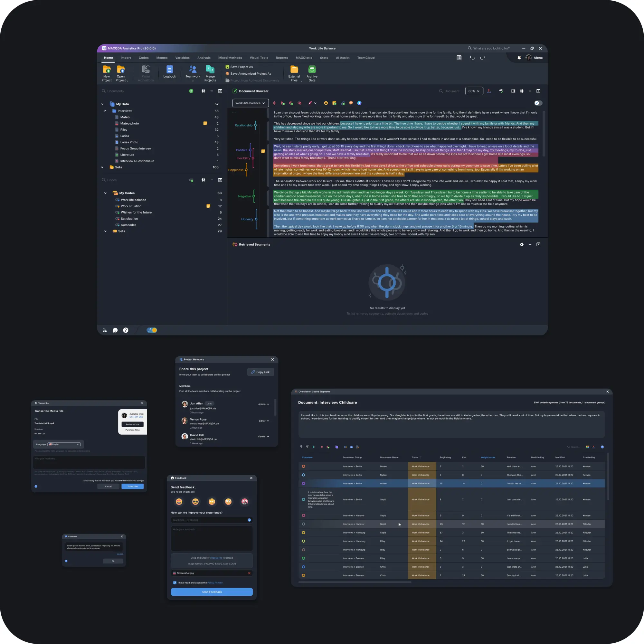The image size is (644, 644).
Task: Click the notifications bell icon
Action: (519, 58)
